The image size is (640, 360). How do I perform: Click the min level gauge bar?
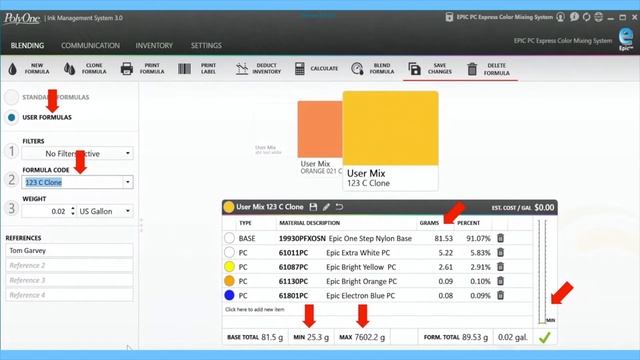542,271
